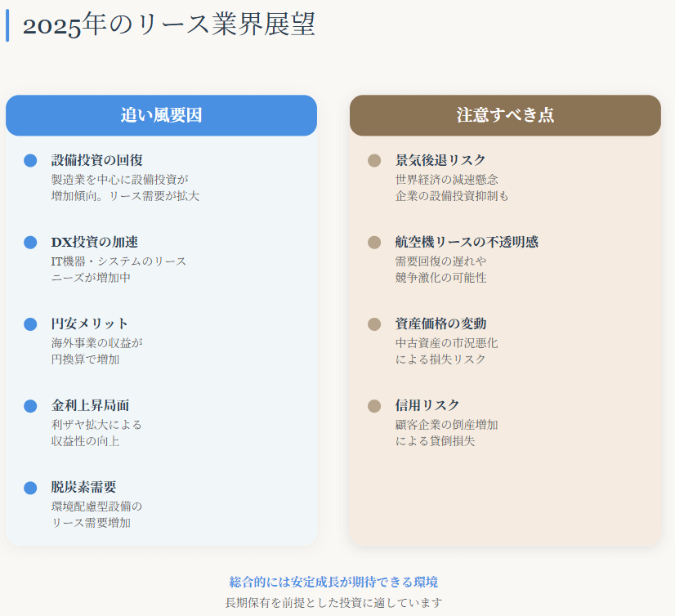Click the 利ザヤ拡大による収益性の向上 description
The width and height of the screenshot is (675, 616).
(x=96, y=433)
